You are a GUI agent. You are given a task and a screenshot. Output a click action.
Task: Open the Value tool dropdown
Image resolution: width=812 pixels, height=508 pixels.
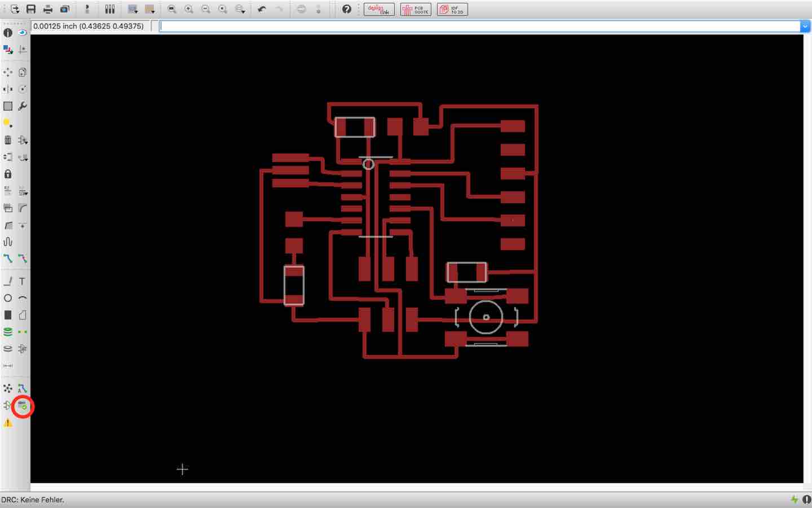pos(23,191)
